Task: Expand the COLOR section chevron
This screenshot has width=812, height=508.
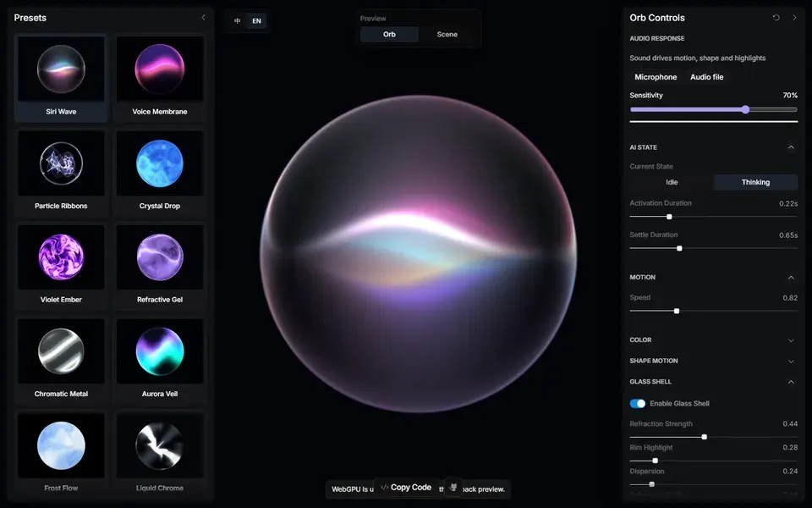Action: click(791, 340)
